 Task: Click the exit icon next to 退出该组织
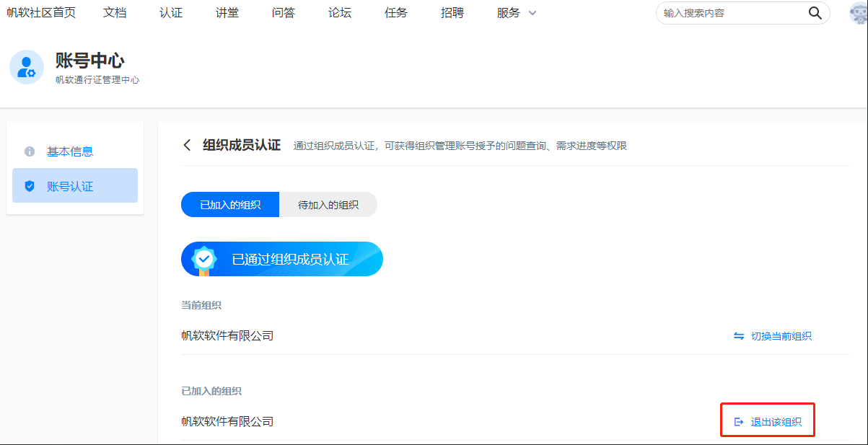click(739, 422)
